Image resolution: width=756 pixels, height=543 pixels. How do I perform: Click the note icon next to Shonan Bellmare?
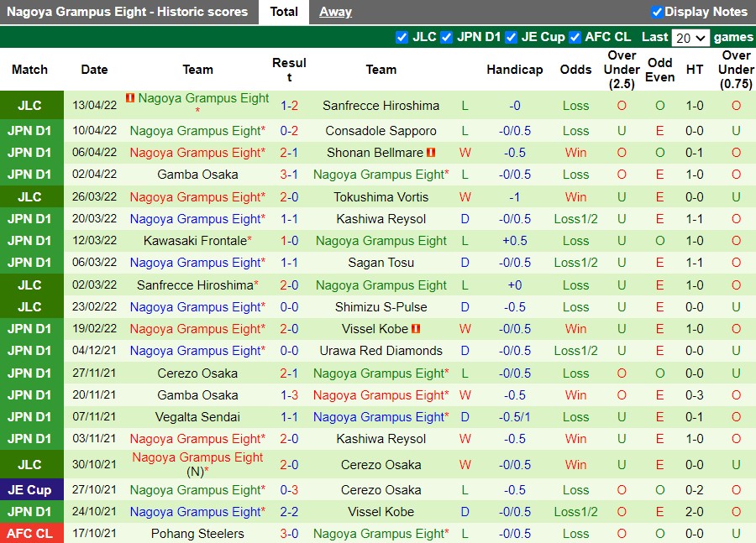[429, 153]
